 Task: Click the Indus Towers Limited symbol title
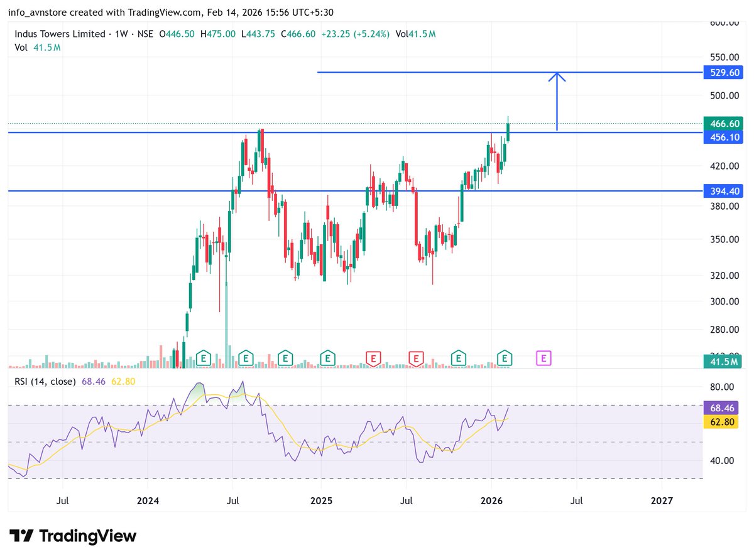coord(60,34)
